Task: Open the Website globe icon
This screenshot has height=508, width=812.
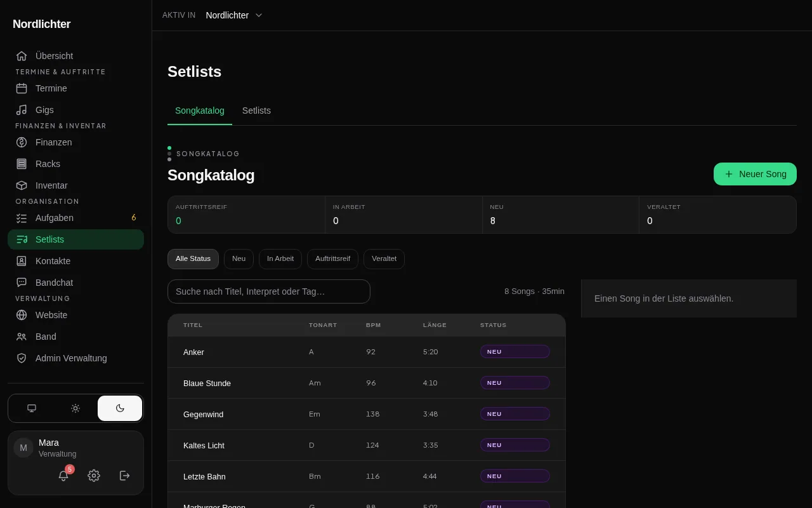Action: (x=22, y=315)
